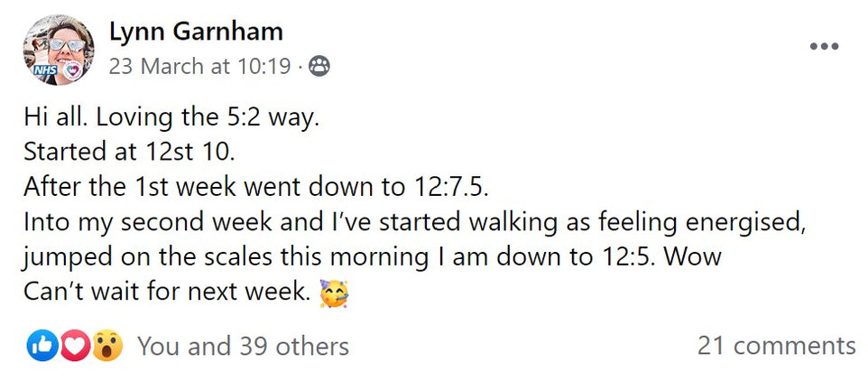The width and height of the screenshot is (868, 381).
Task: Click the text "Started at 12st 10."
Action: click(x=130, y=150)
